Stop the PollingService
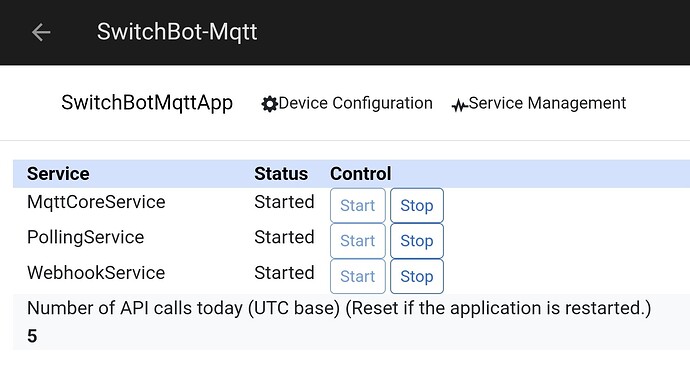 tap(417, 241)
